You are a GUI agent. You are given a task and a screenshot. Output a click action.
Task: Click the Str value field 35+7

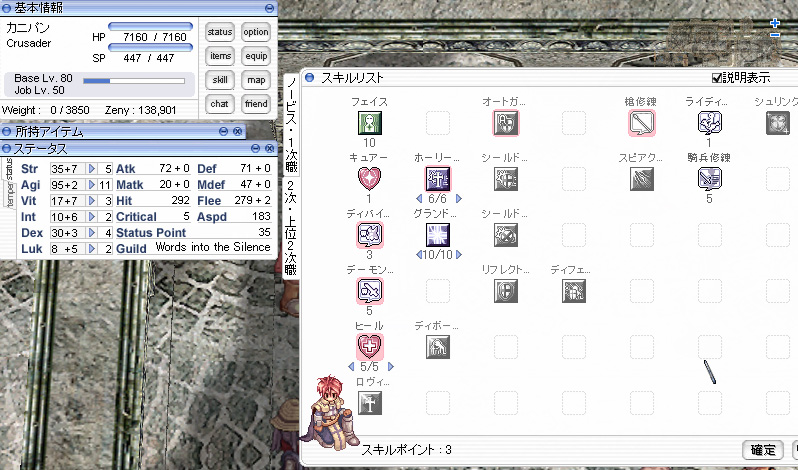[x=68, y=168]
